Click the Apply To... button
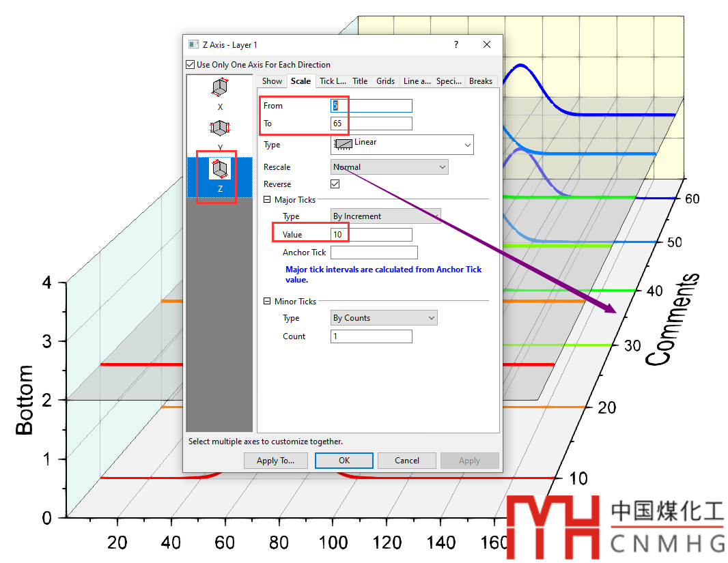 coord(275,461)
